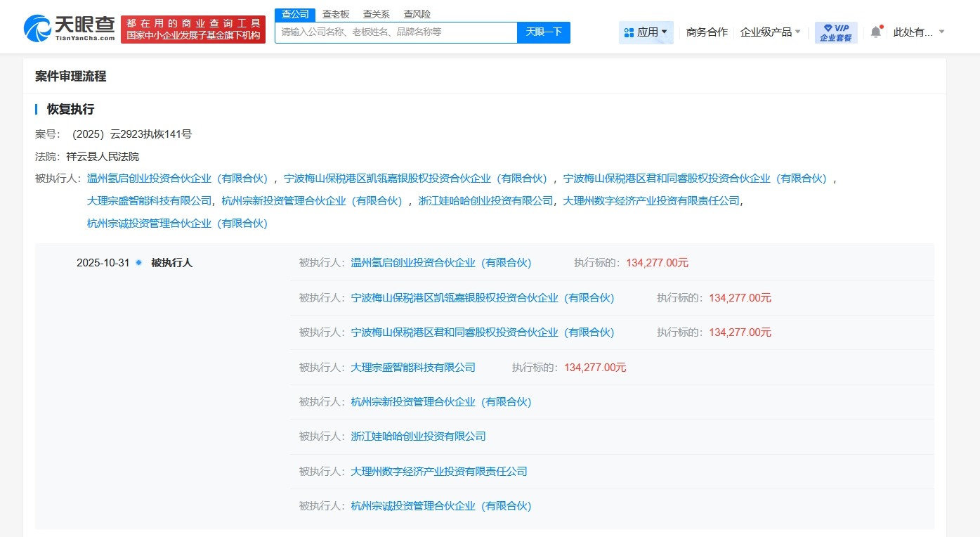The height and width of the screenshot is (537, 980).
Task: Switch to the 查关系 search tab
Action: tap(376, 13)
